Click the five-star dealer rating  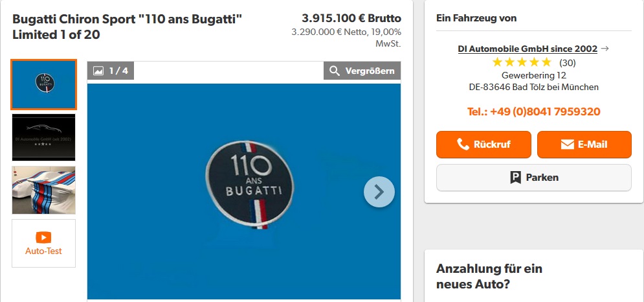522,63
